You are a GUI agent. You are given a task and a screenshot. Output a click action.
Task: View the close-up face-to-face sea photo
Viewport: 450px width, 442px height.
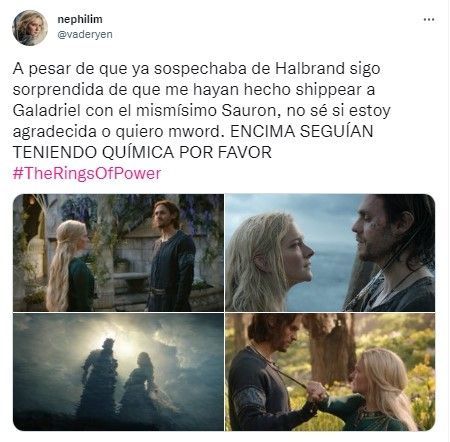[330, 253]
